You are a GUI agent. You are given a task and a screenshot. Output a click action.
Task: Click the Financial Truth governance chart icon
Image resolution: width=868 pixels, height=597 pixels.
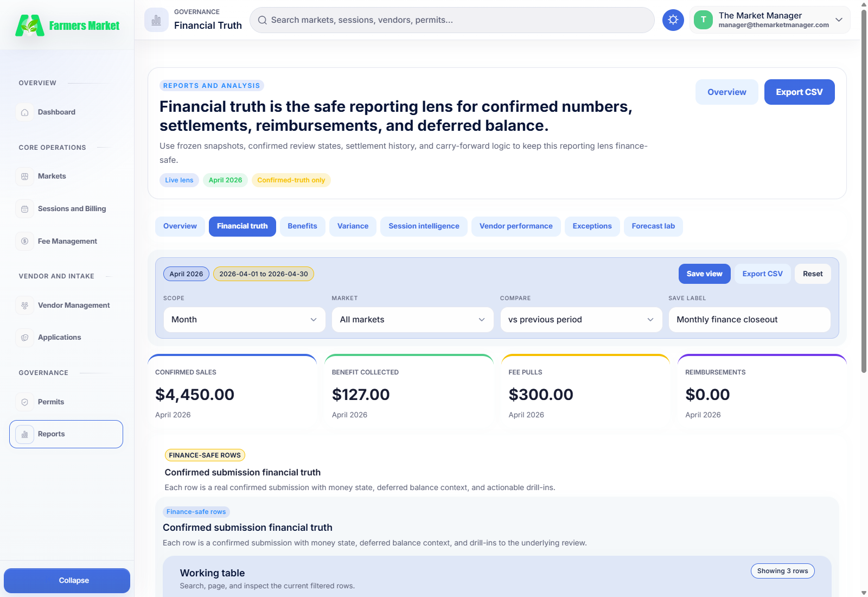(156, 20)
